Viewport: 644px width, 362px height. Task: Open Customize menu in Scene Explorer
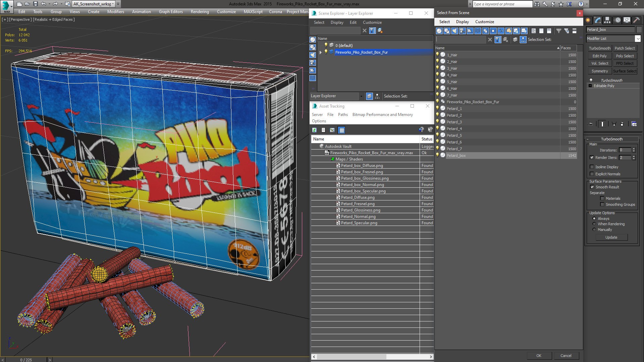tap(372, 22)
